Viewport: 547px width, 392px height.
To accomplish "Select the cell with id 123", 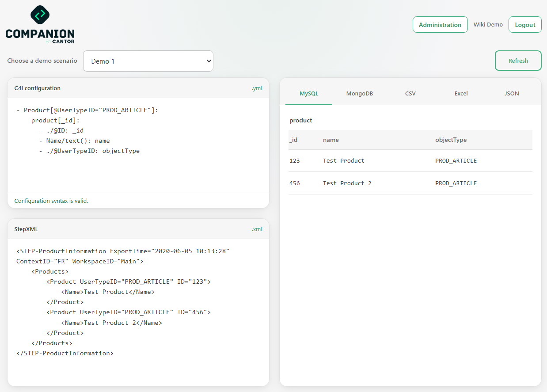I will tap(295, 160).
